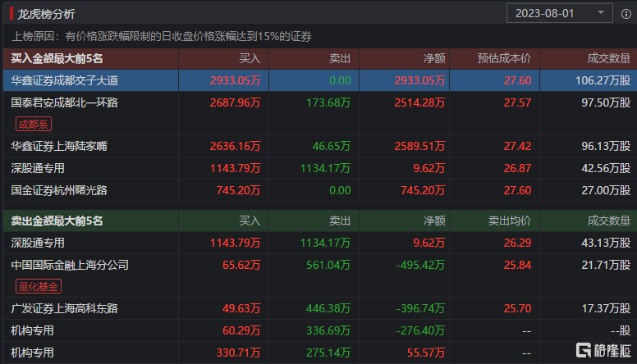Click the -396.74万 net amount
This screenshot has width=637, height=364.
pyautogui.click(x=420, y=308)
